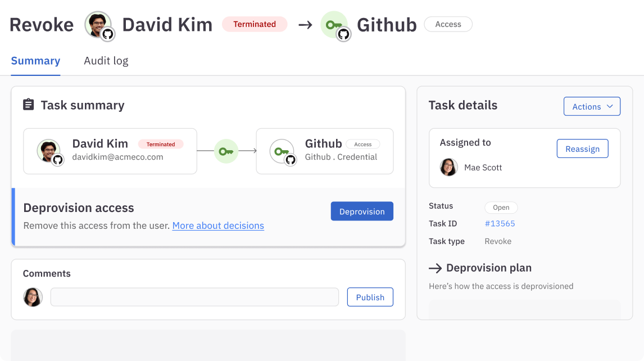Screen dimensions: 644x361
Task: Click the arrow icon beside Deprovision plan
Action: pyautogui.click(x=434, y=268)
